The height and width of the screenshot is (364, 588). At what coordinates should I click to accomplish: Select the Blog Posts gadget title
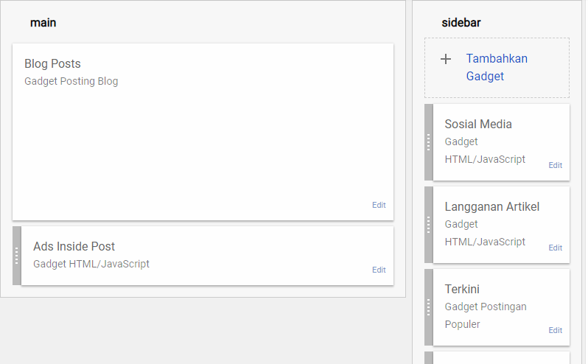click(52, 64)
